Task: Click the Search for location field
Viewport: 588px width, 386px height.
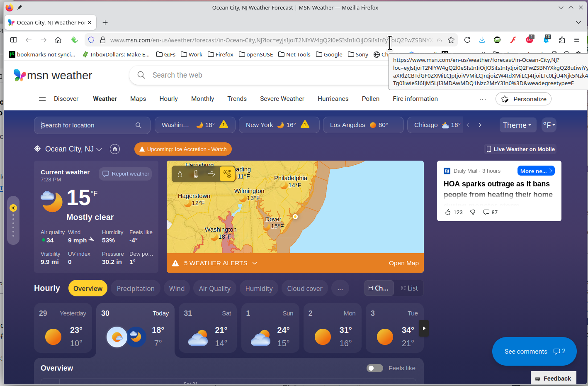Action: tap(87, 125)
